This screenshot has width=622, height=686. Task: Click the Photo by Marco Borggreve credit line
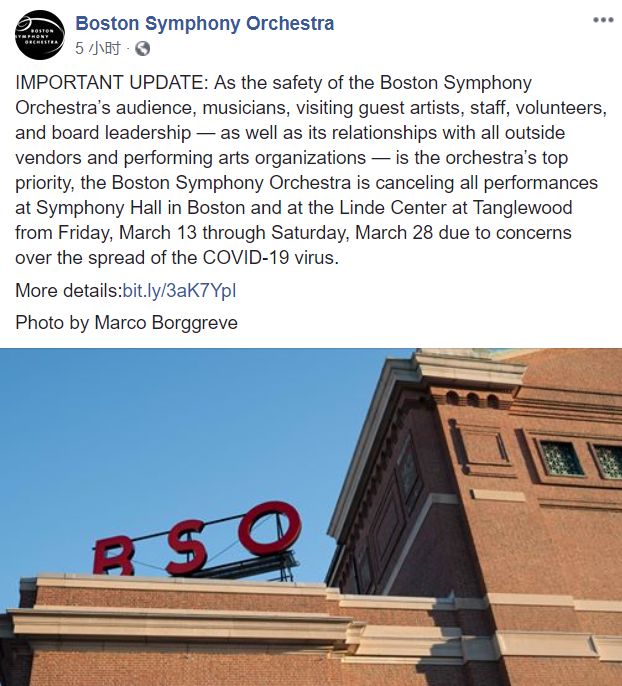pos(126,323)
